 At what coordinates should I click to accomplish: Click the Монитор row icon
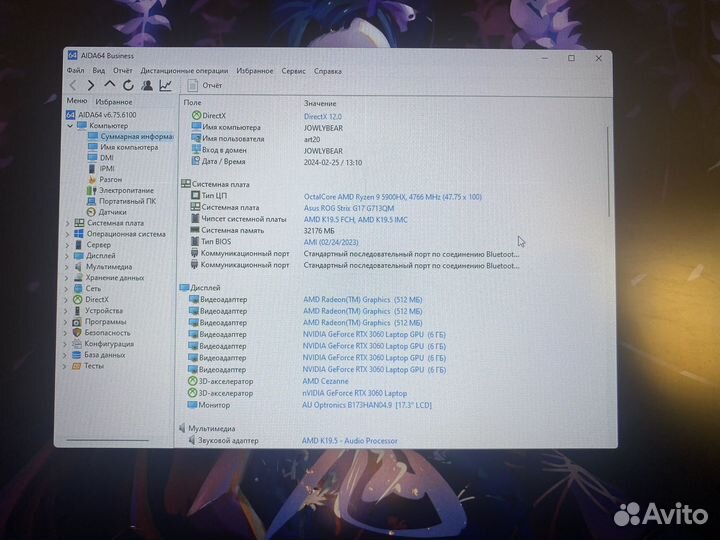(191, 405)
